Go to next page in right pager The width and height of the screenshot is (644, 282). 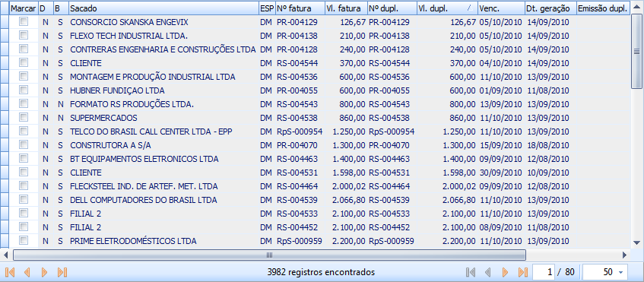pos(506,272)
